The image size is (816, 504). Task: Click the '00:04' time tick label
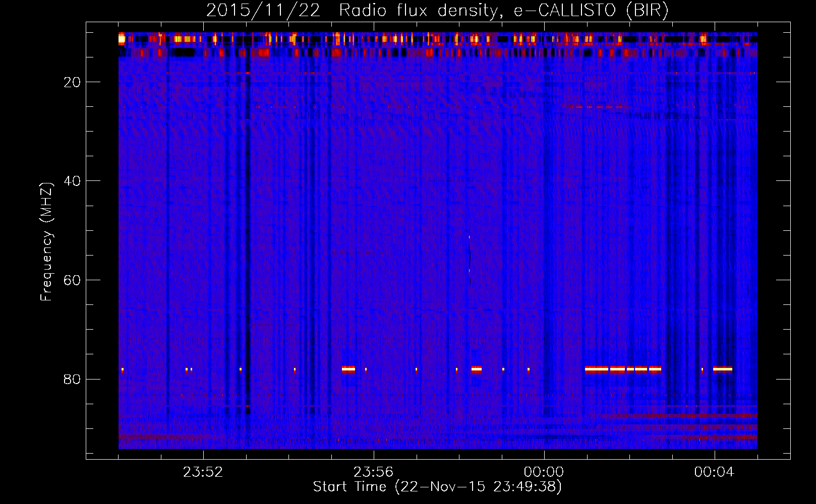coord(714,472)
